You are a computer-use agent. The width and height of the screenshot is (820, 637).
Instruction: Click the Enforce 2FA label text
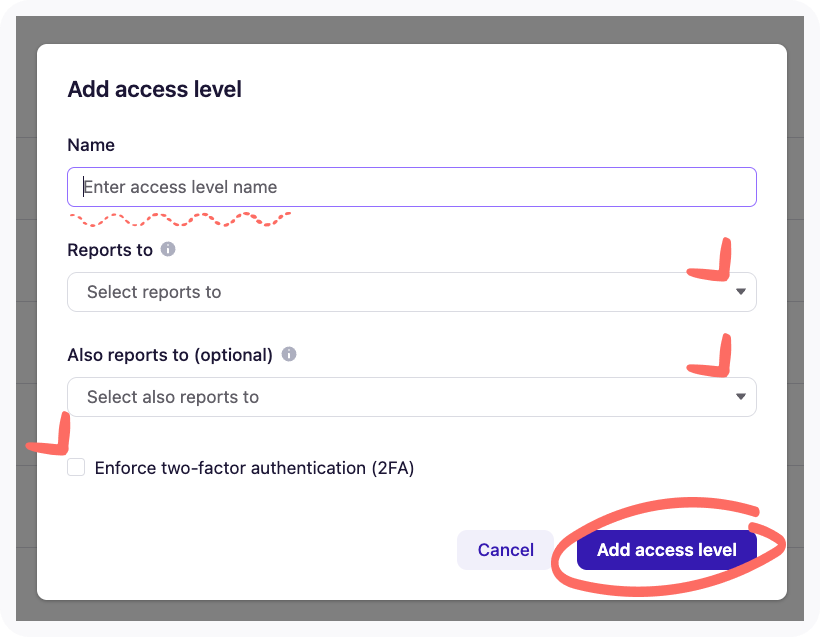[255, 467]
